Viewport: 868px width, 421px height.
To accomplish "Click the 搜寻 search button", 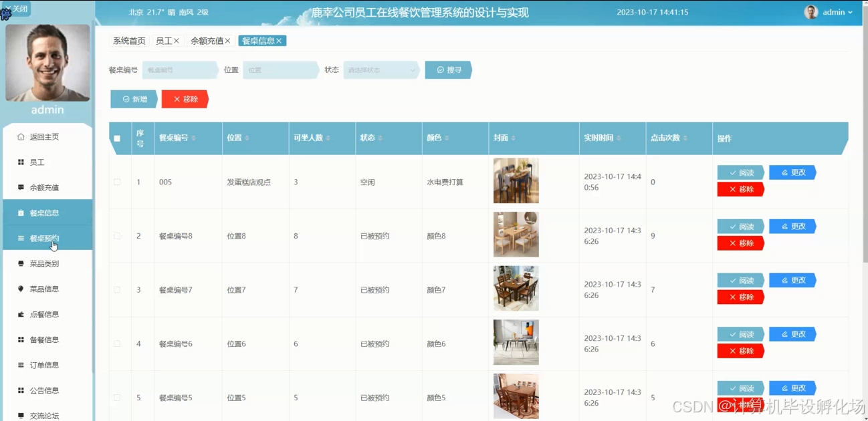I will click(x=449, y=69).
